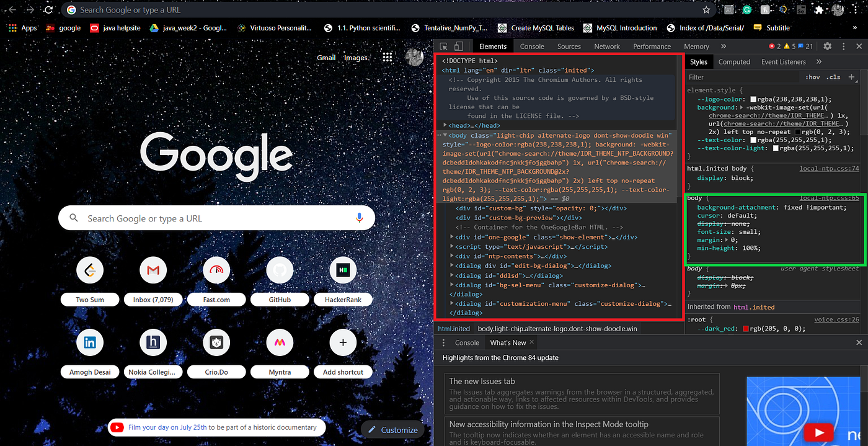Click the Google account avatar on the page

(x=414, y=57)
